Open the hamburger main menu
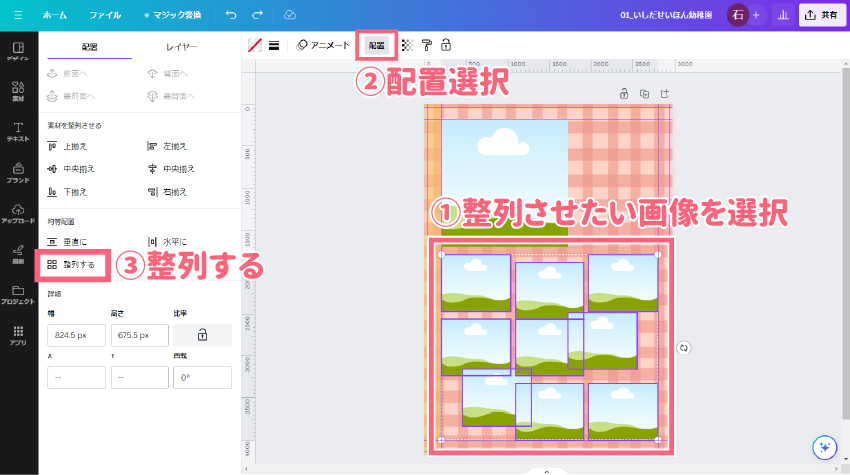 click(18, 15)
